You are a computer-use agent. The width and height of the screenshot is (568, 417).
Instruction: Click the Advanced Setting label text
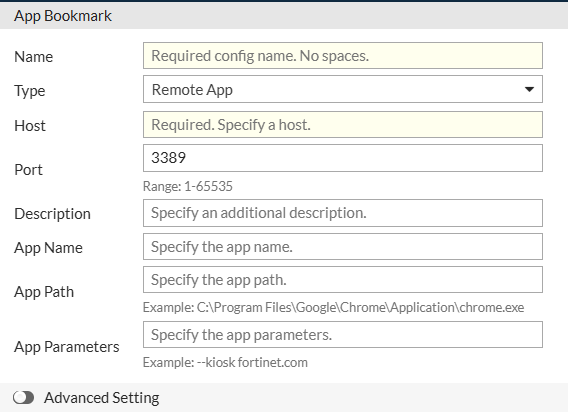(102, 398)
